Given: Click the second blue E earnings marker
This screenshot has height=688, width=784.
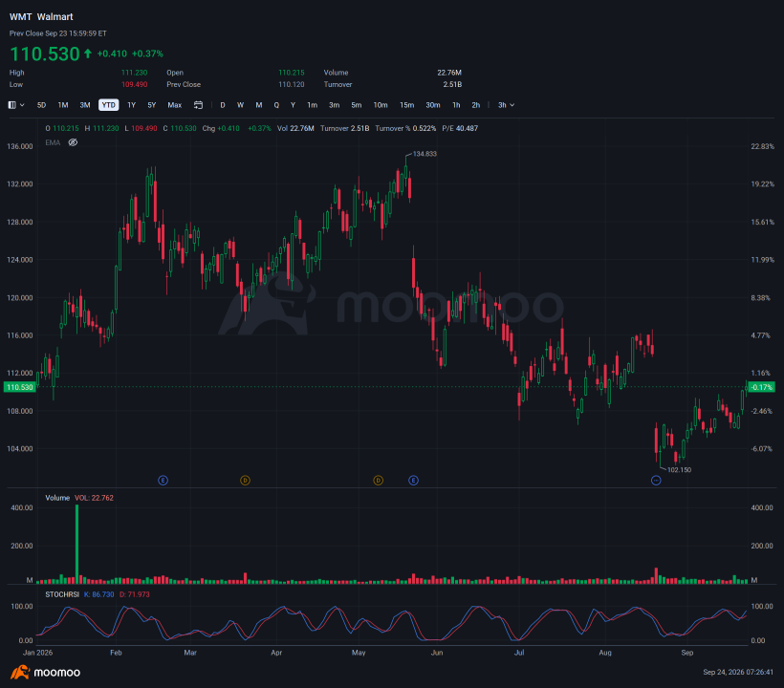Looking at the screenshot, I should pos(413,480).
